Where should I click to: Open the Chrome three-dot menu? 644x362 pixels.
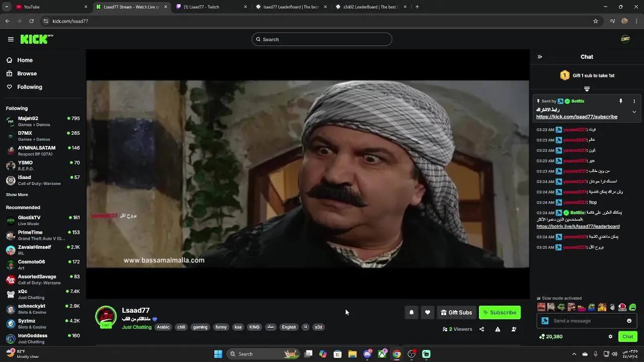click(637, 21)
